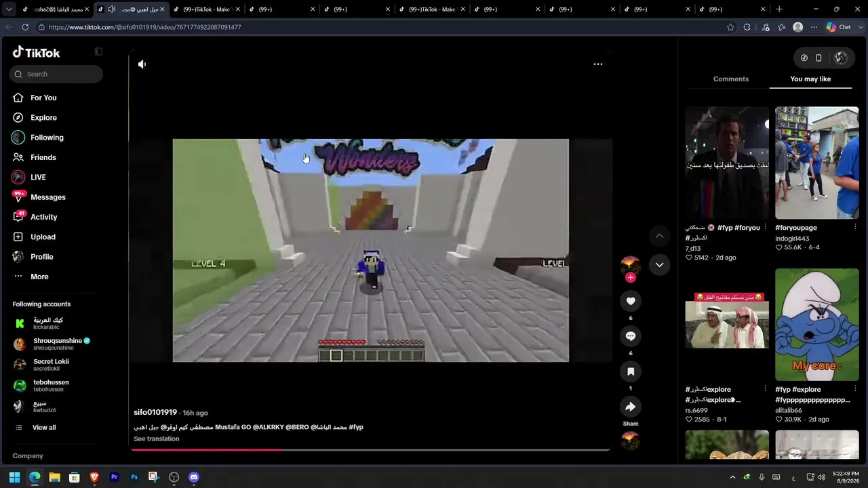Open the #fyp hashtag in the caption
Viewport: 868px width, 488px height.
click(356, 427)
